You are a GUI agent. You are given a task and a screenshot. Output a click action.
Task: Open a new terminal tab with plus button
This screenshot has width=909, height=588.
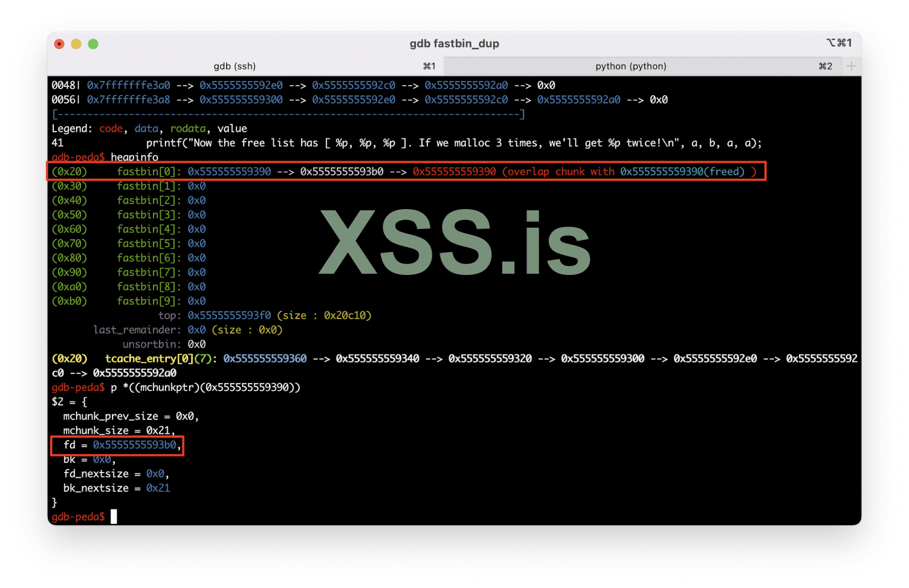click(851, 66)
